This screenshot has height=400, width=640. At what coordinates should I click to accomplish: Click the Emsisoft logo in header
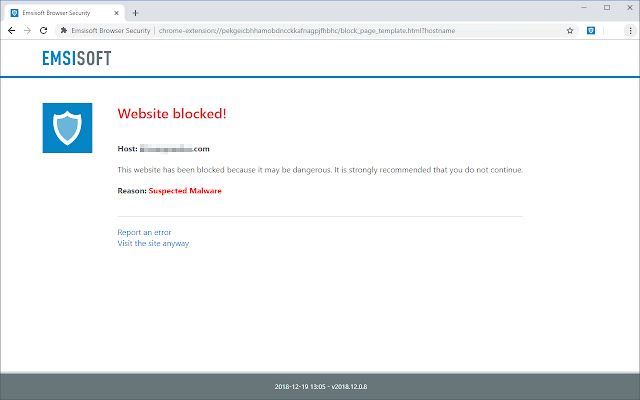(77, 58)
